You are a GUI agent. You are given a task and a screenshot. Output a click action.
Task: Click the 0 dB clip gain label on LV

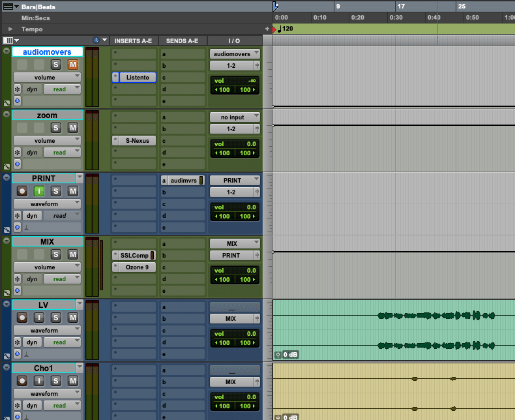coord(290,355)
